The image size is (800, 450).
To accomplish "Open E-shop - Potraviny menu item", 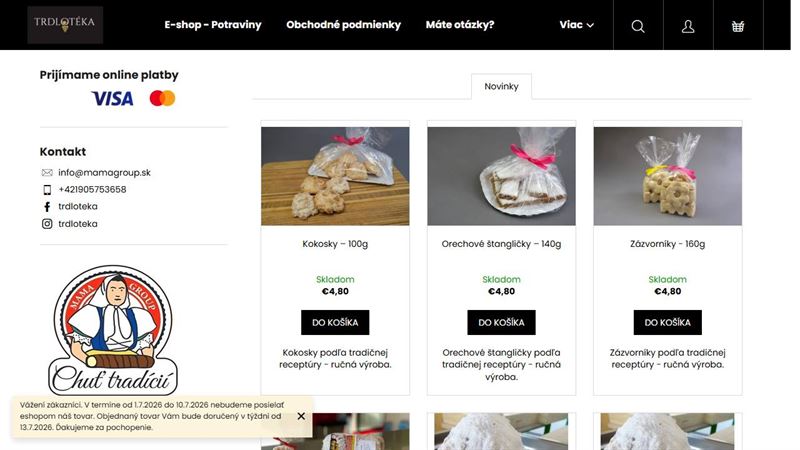I will point(213,24).
